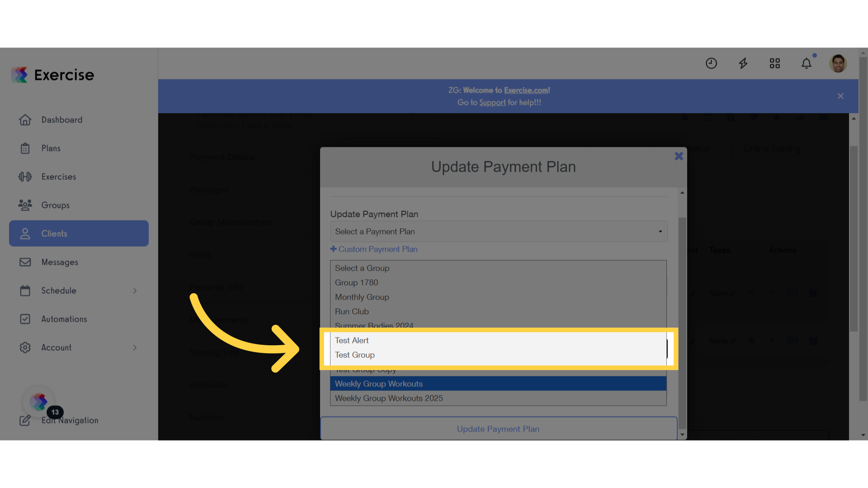Click the Groups sidebar icon
This screenshot has height=488, width=868.
coord(26,205)
